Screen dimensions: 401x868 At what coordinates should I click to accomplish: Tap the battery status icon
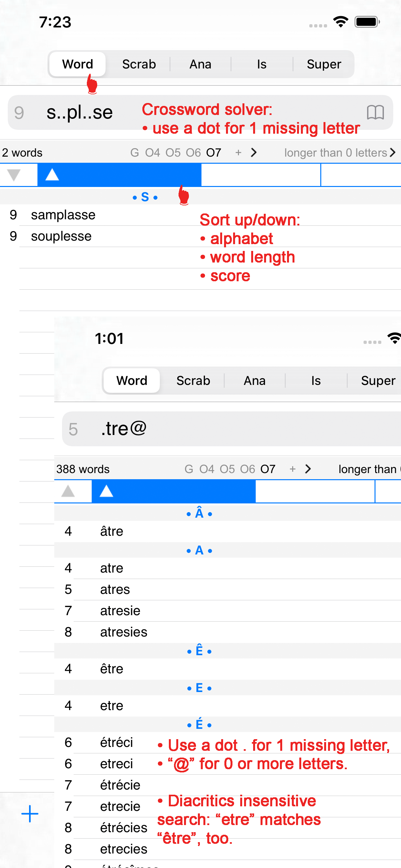coord(367,22)
